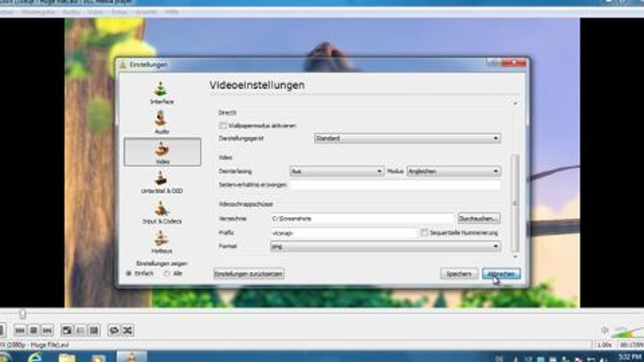
Task: Open Input & Codecs settings category
Action: pyautogui.click(x=162, y=213)
